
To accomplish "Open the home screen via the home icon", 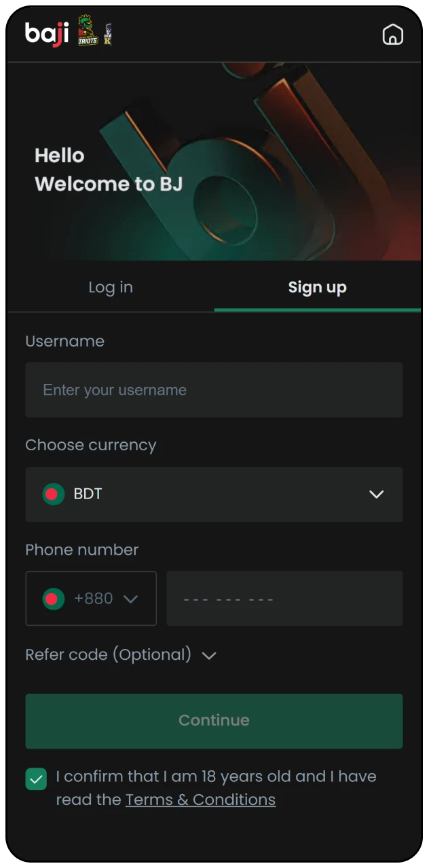I will [x=393, y=34].
